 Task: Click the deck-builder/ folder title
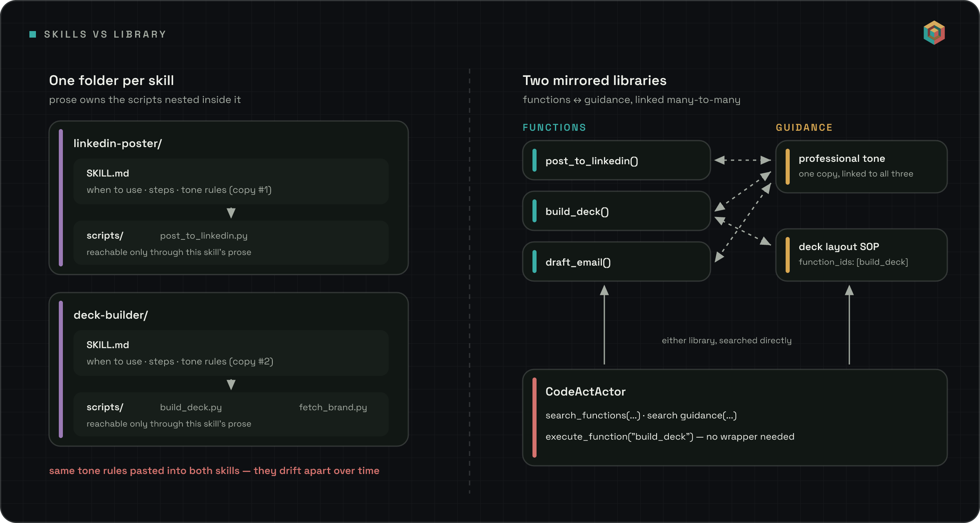tap(111, 315)
